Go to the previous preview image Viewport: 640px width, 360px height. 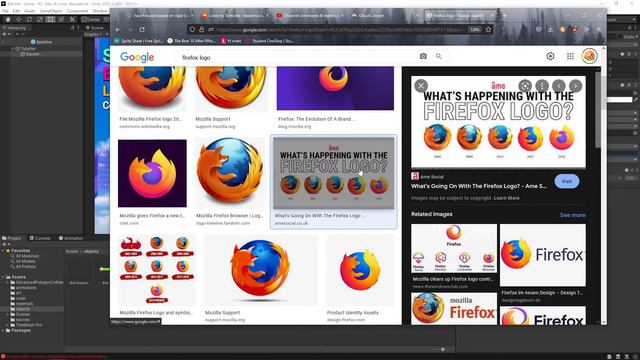[x=558, y=86]
